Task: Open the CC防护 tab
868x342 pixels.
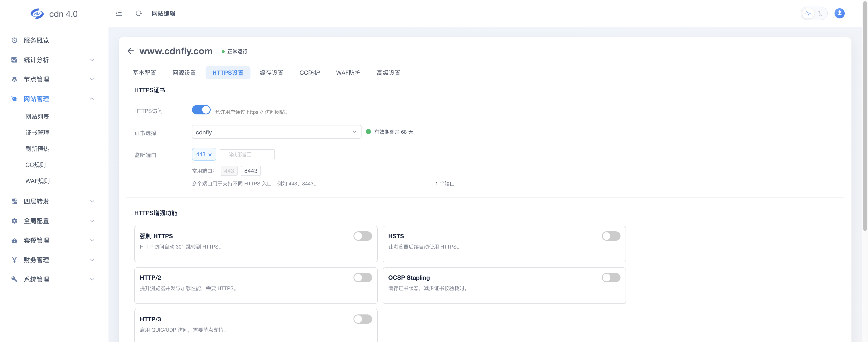Action: pos(310,73)
